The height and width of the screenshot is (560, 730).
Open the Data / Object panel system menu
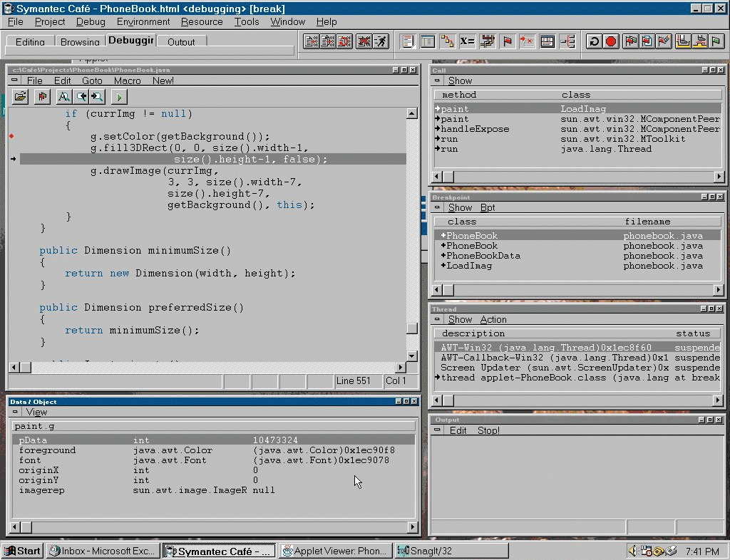[x=14, y=412]
